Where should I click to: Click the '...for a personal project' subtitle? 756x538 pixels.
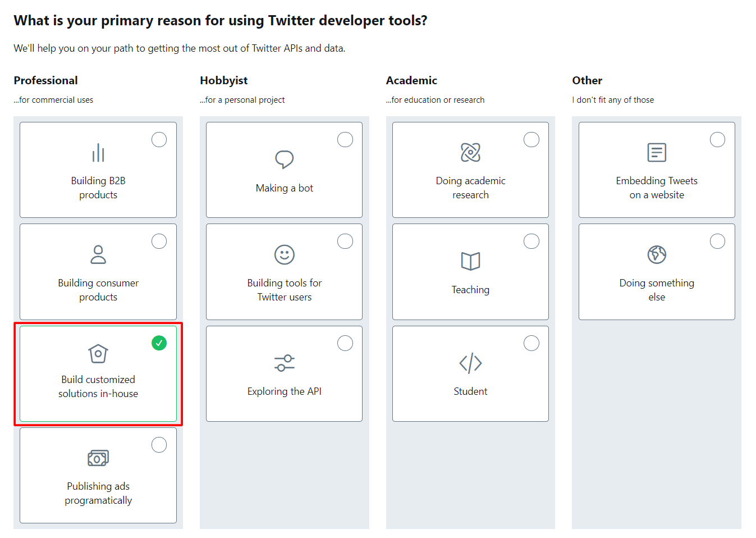tap(242, 100)
